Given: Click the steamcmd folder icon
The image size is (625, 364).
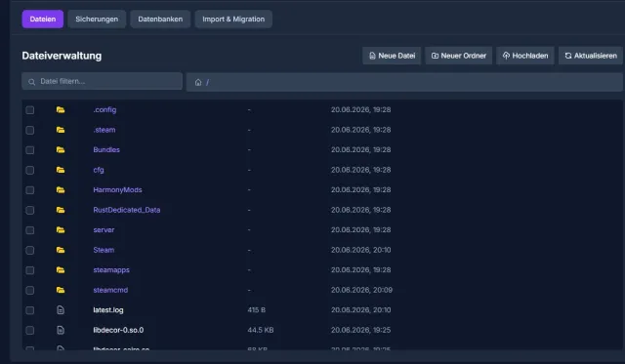Looking at the screenshot, I should [61, 290].
